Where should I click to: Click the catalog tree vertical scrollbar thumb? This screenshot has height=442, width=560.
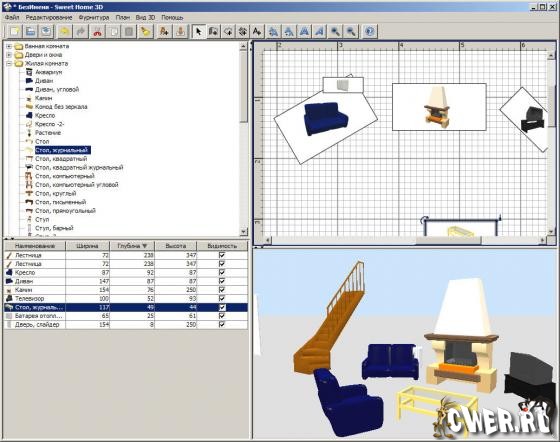pos(243,86)
